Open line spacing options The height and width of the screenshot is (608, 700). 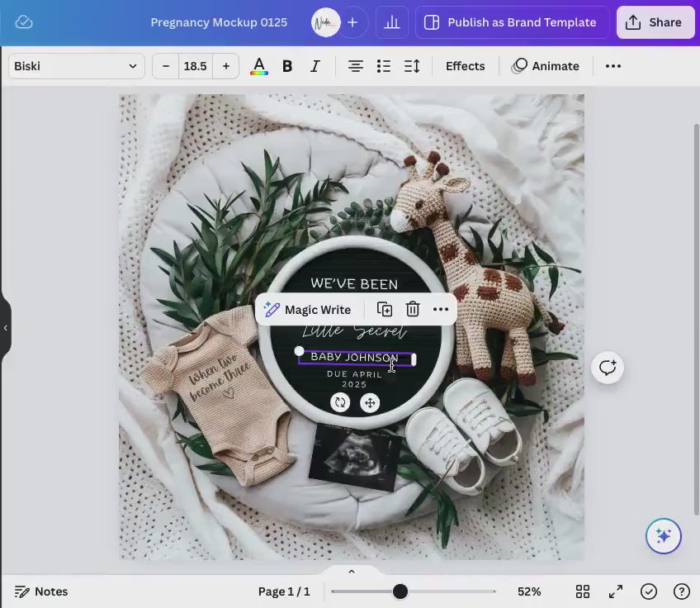tap(412, 66)
